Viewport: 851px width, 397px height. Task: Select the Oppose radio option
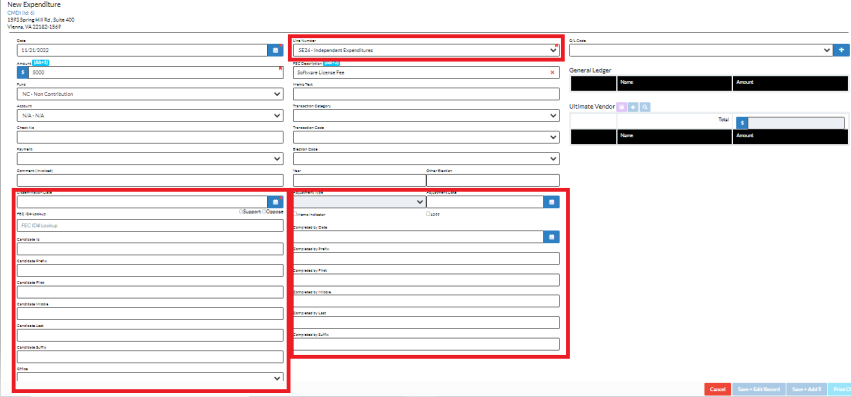pyautogui.click(x=264, y=212)
